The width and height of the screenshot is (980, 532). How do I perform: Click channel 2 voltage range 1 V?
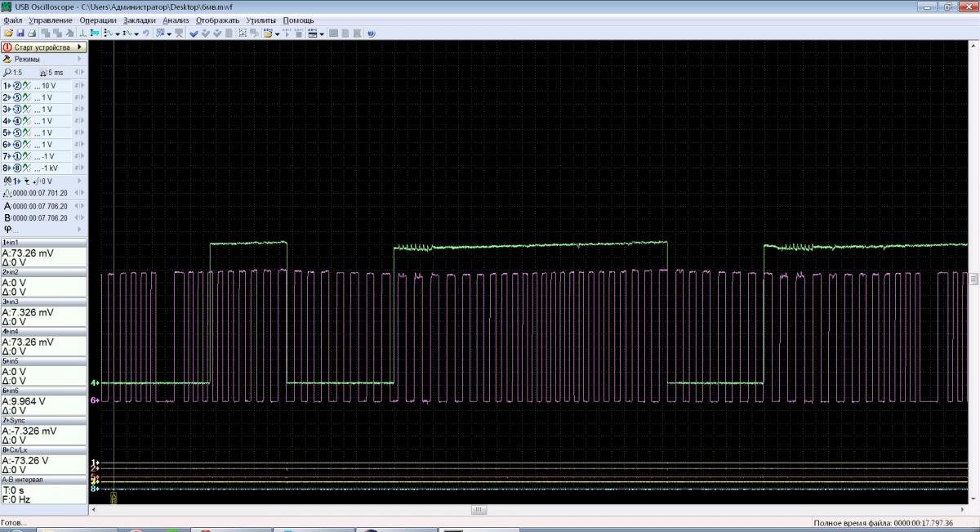click(47, 97)
